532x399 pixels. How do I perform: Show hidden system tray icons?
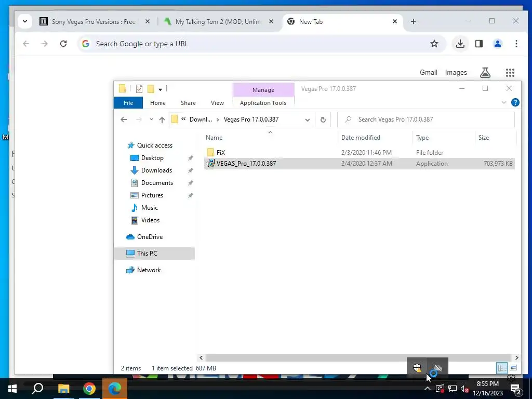428,389
